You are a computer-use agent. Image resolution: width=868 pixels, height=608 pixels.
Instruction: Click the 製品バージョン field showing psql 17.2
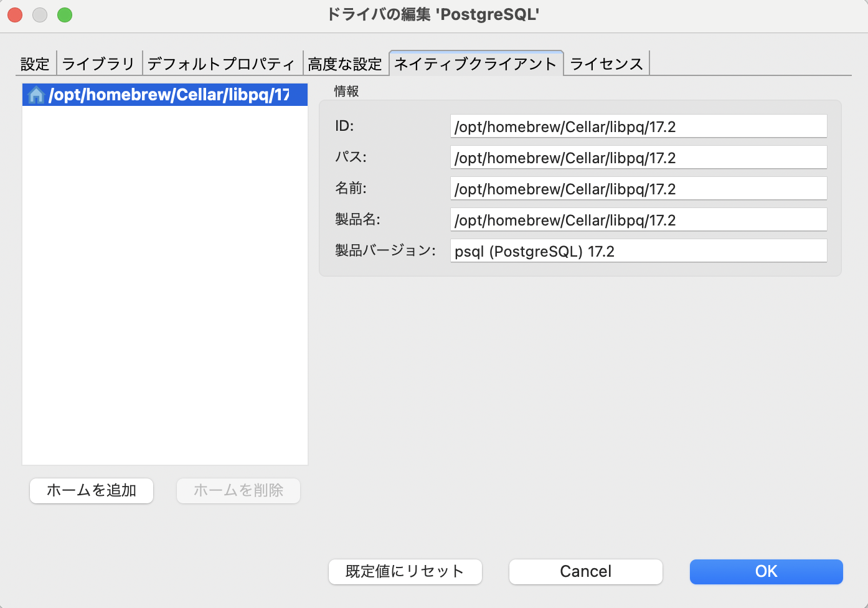point(638,250)
